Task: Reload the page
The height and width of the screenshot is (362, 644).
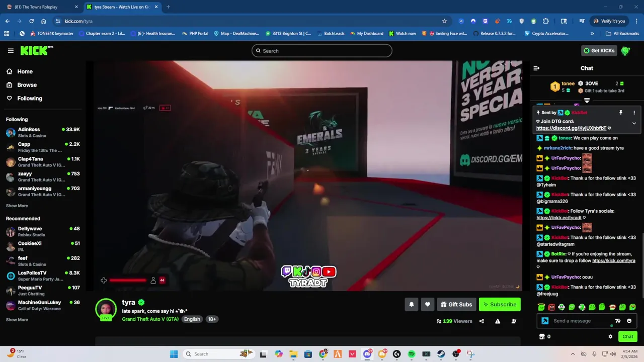Action: [x=31, y=21]
